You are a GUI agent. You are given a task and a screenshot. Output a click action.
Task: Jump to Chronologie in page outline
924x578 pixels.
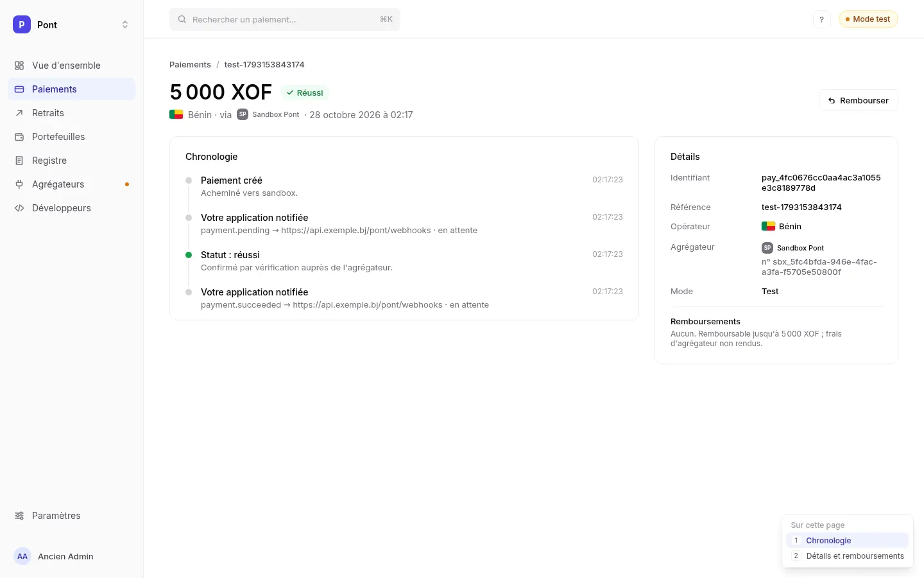[848, 541]
